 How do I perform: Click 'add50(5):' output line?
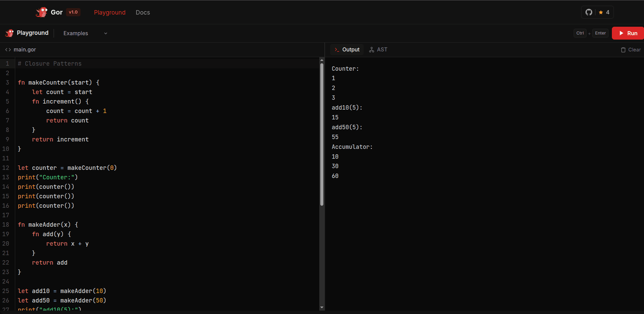(347, 127)
